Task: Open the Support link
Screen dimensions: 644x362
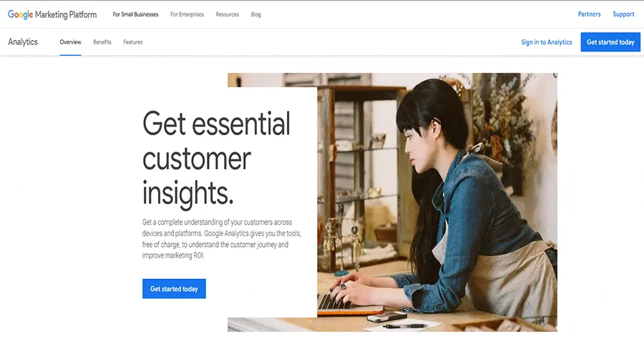Action: (623, 14)
